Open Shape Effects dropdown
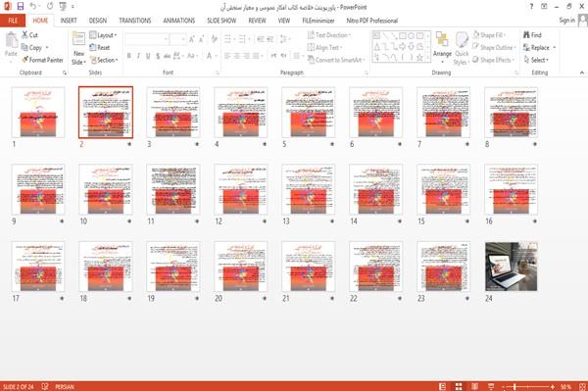The height and width of the screenshot is (391, 588). [x=493, y=60]
